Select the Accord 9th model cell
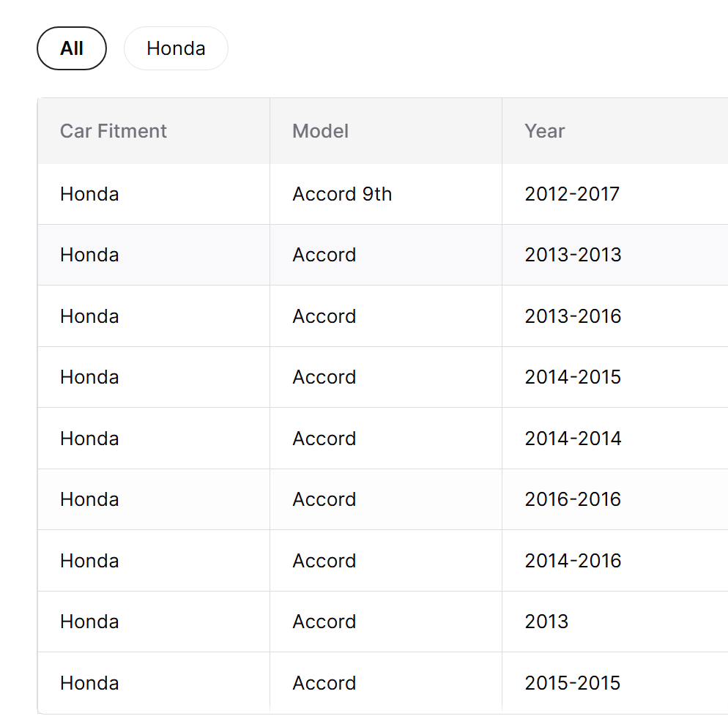The height and width of the screenshot is (716, 728). [342, 194]
